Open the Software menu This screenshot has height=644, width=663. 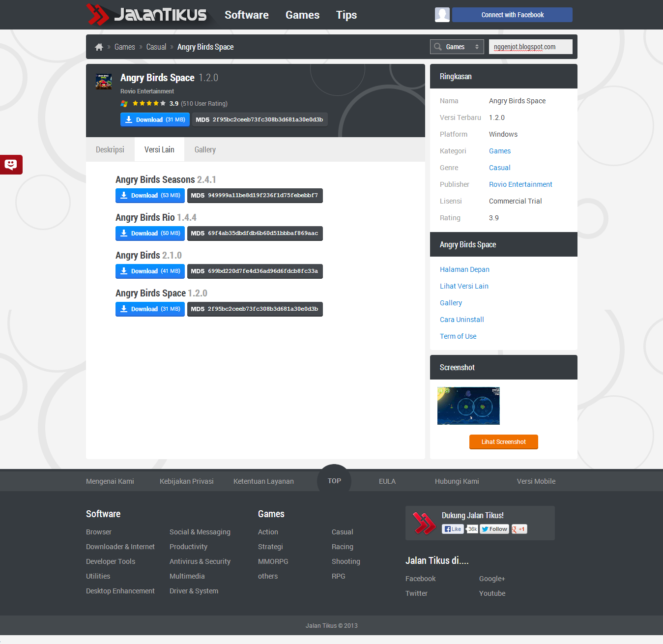pyautogui.click(x=247, y=15)
